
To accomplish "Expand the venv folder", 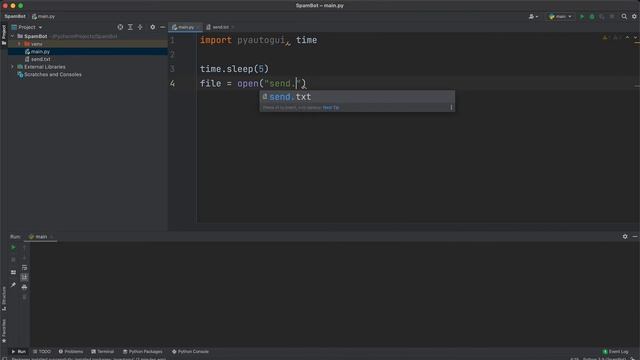I will 19,44.
